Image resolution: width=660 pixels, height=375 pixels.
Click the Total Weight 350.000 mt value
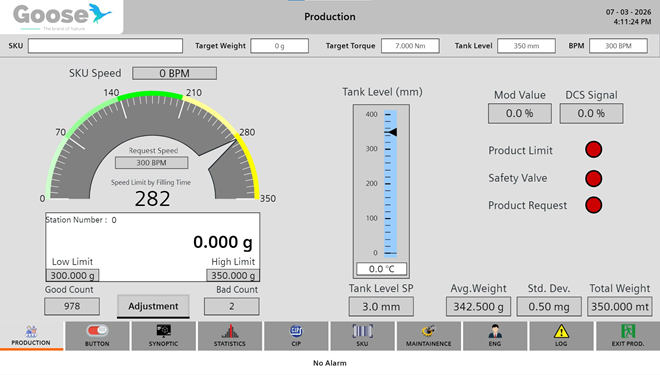620,307
